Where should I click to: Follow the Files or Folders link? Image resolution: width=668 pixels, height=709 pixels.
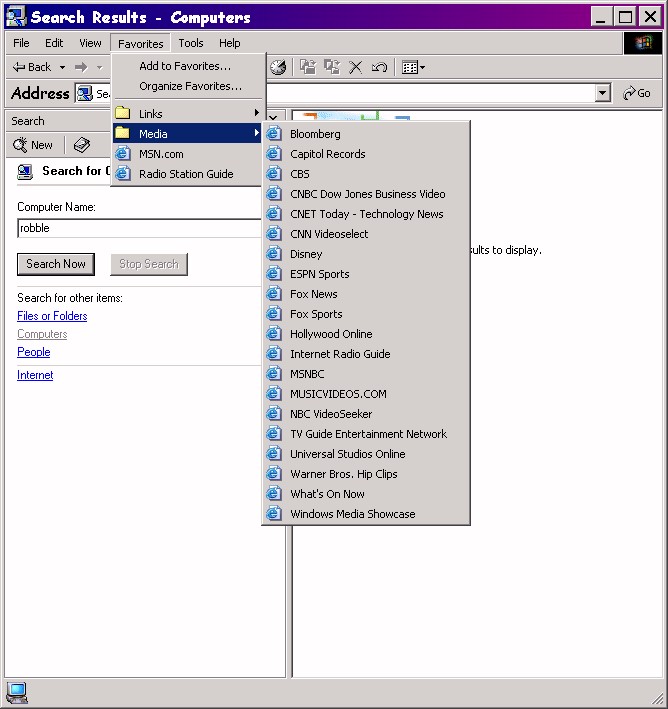[52, 316]
